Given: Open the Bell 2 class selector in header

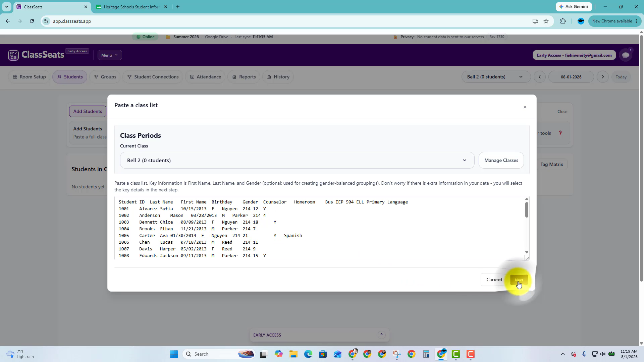Looking at the screenshot, I should [496, 77].
